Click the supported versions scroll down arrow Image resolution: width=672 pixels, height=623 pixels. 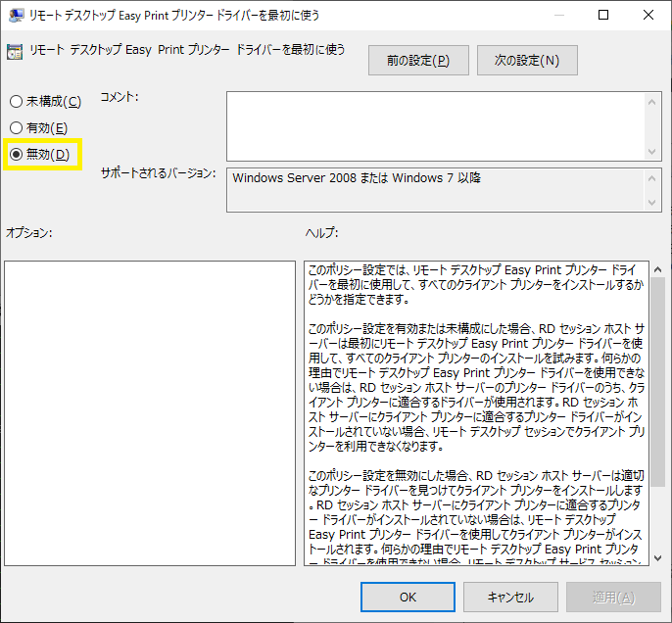click(x=651, y=202)
